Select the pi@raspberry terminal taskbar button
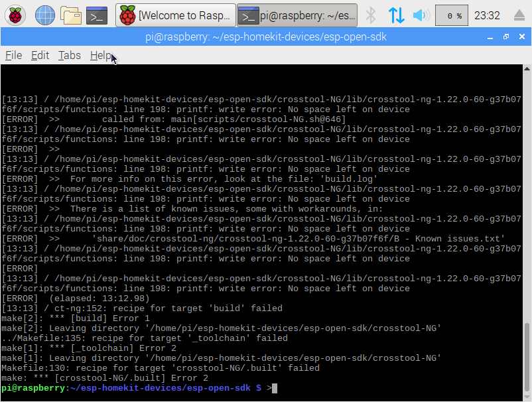The image size is (532, 402). point(297,15)
